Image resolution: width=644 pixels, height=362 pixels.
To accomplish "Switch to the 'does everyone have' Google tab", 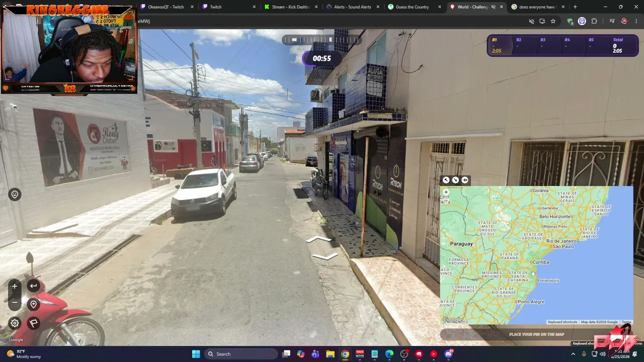I will coord(537,7).
